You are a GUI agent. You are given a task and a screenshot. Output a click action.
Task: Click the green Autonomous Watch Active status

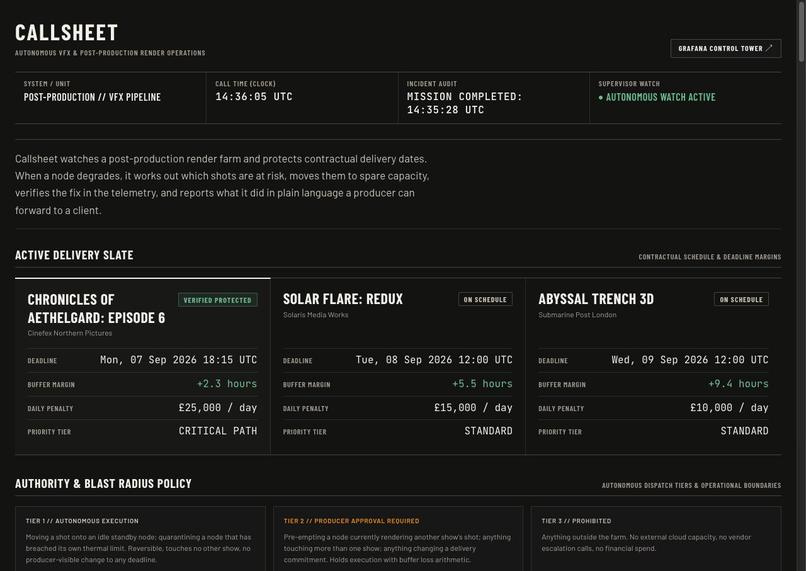[657, 97]
